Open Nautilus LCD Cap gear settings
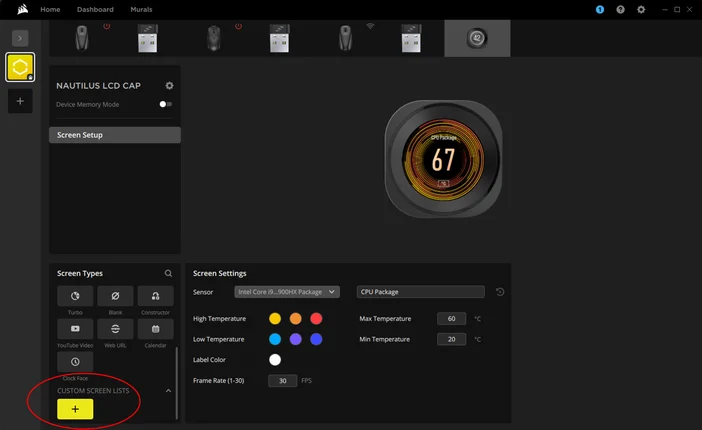702x430 pixels. coord(169,86)
